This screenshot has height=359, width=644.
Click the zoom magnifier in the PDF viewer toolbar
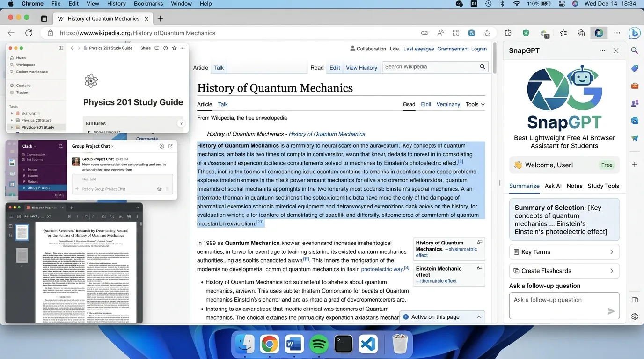tap(111, 216)
